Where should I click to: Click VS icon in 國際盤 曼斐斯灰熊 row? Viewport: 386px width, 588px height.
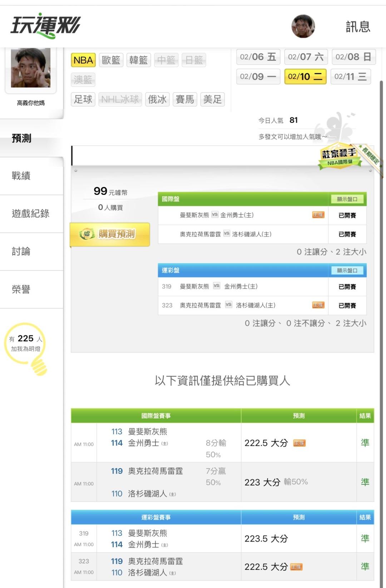(214, 214)
